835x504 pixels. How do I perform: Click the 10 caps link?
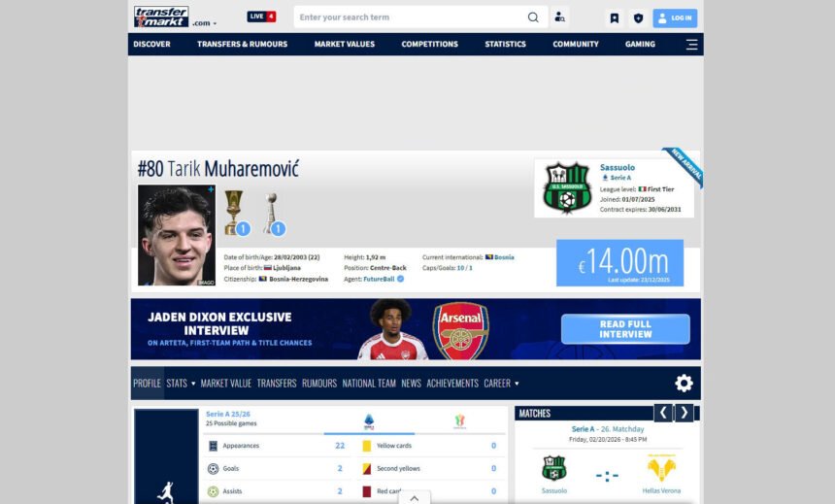(460, 268)
